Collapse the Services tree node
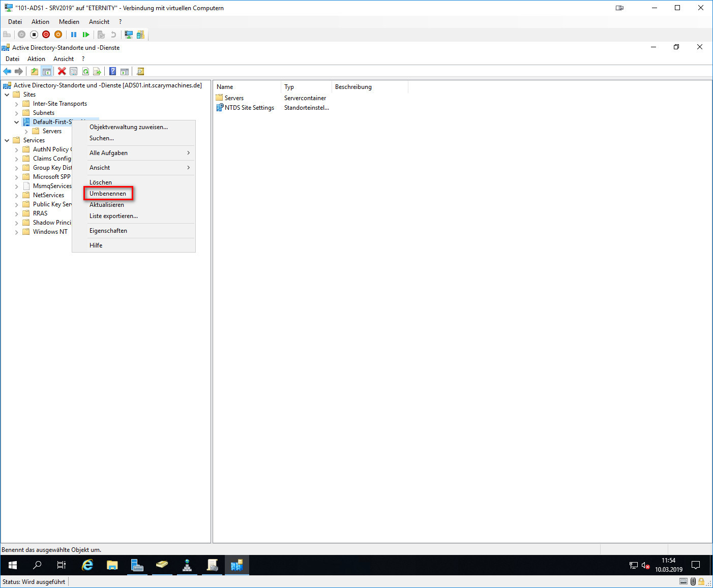Screen dimensions: 713x588 7,140
